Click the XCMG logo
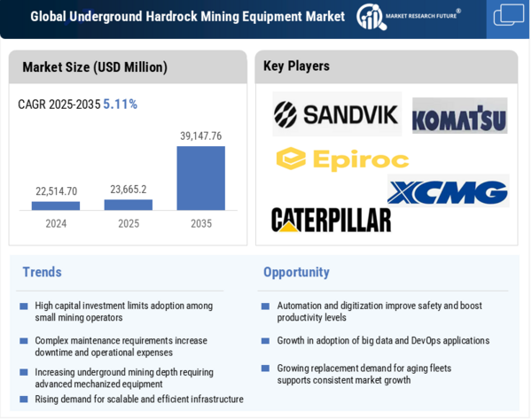532x419 pixels. tap(447, 192)
